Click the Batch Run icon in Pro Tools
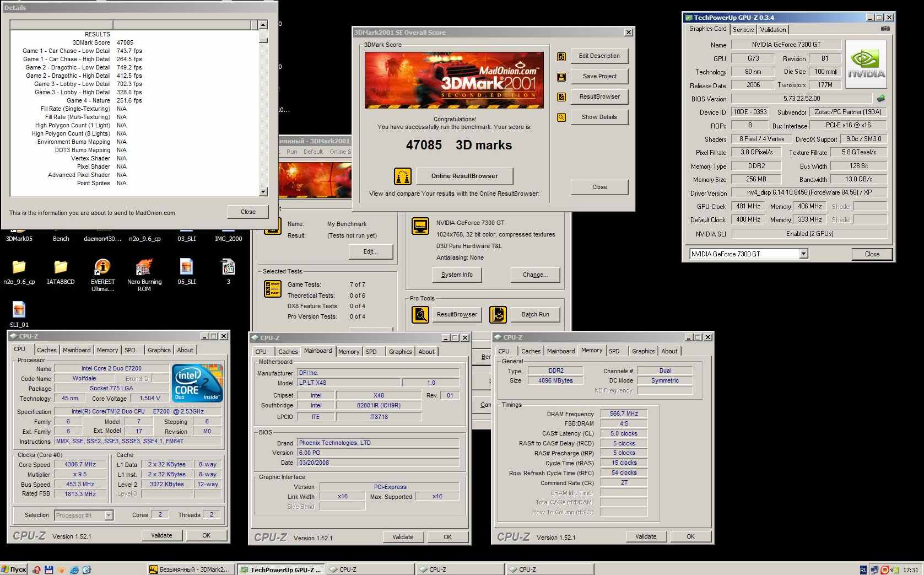 point(498,314)
